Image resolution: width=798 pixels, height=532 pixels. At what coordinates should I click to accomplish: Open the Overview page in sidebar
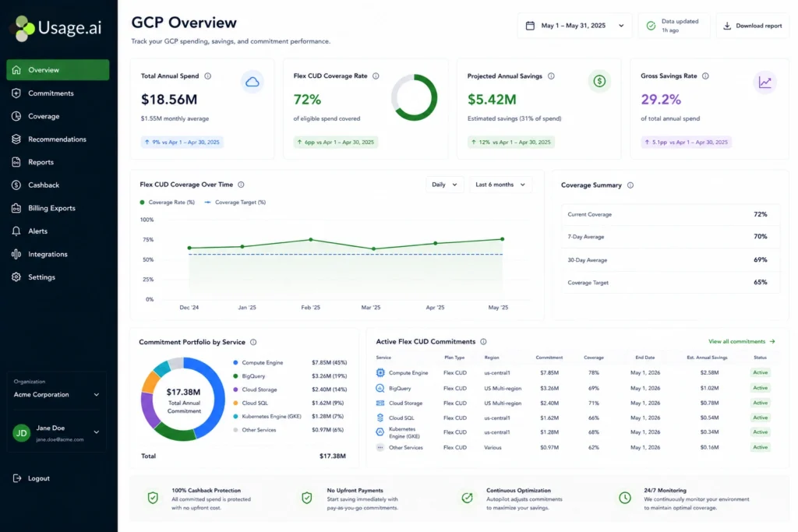click(x=58, y=70)
